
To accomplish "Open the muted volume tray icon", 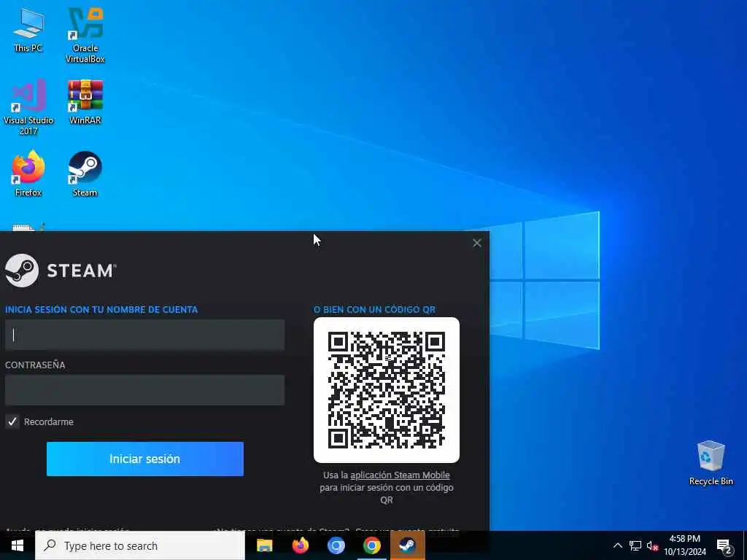I will (652, 545).
